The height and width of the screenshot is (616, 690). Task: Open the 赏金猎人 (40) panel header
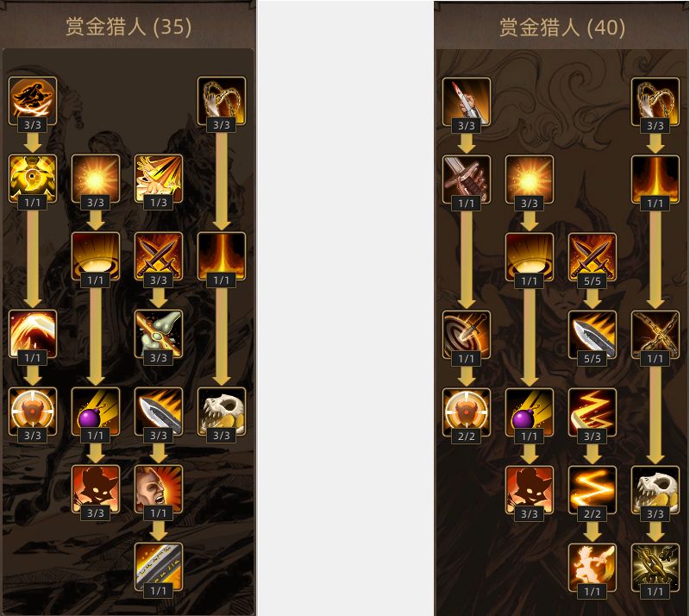(x=562, y=28)
